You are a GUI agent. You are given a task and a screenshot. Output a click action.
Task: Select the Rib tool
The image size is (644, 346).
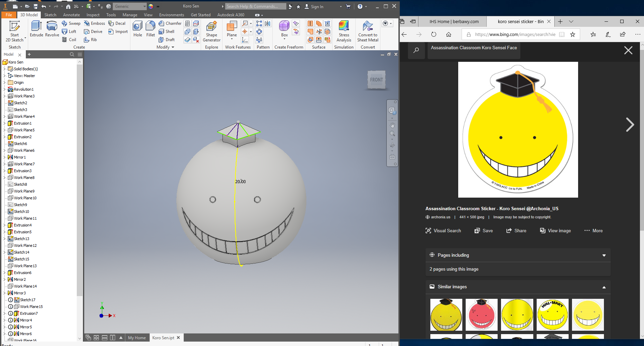coord(90,40)
